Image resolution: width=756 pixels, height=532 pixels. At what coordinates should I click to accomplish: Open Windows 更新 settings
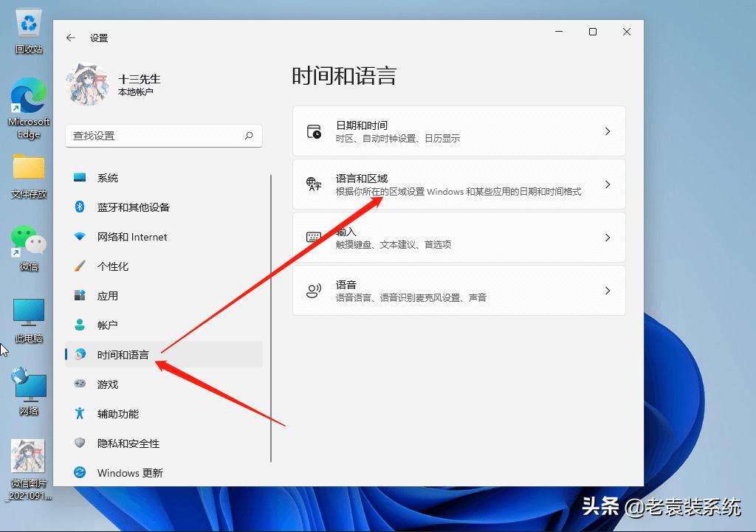click(129, 473)
